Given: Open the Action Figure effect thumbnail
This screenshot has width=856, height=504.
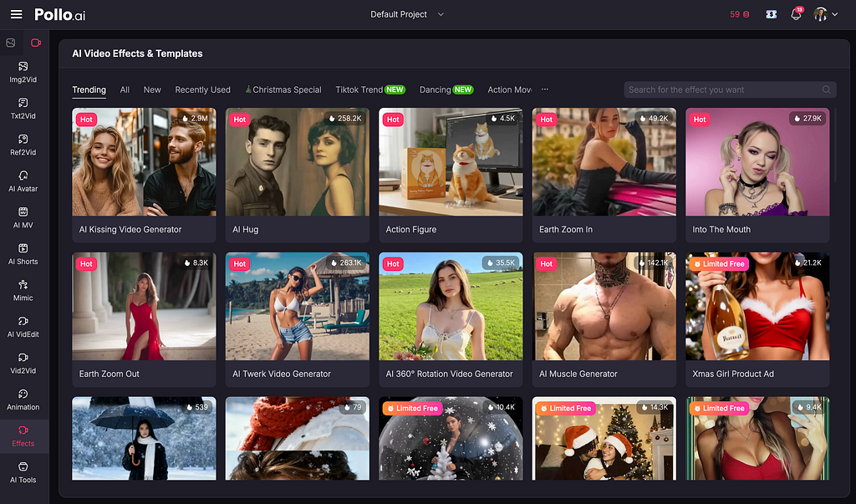Looking at the screenshot, I should [451, 161].
